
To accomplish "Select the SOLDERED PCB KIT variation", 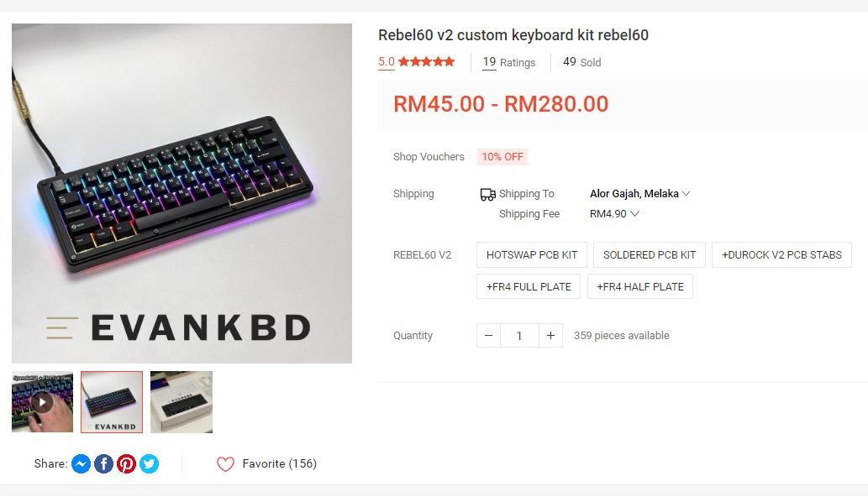I will 649,254.
